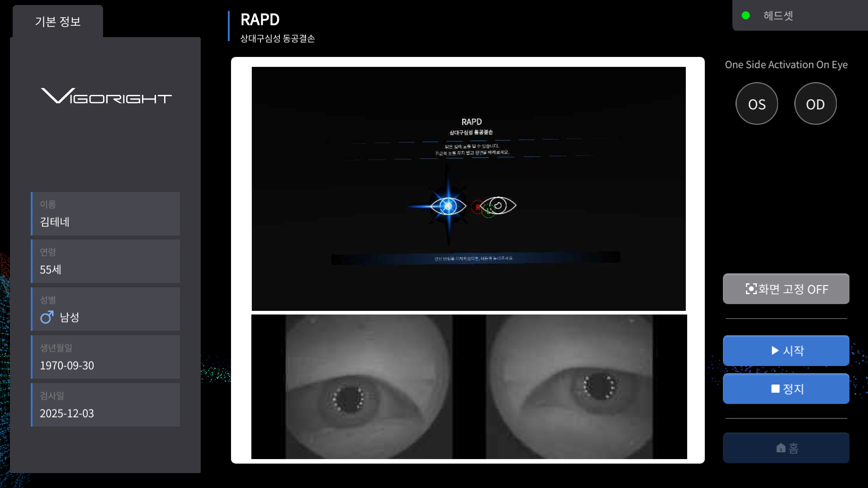Click the RAPD eye illustration in the preview

pyautogui.click(x=448, y=206)
